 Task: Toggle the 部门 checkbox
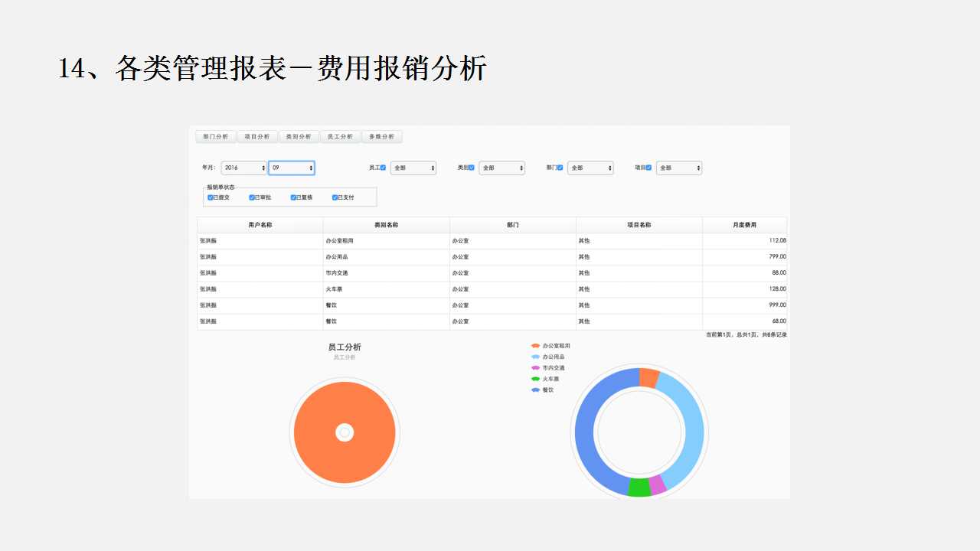coord(560,168)
